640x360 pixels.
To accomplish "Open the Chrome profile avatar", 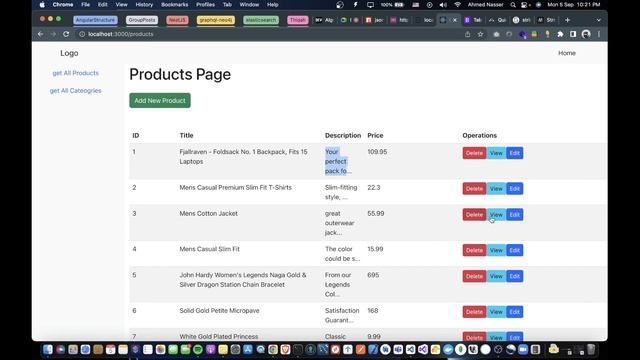I will (x=586, y=34).
